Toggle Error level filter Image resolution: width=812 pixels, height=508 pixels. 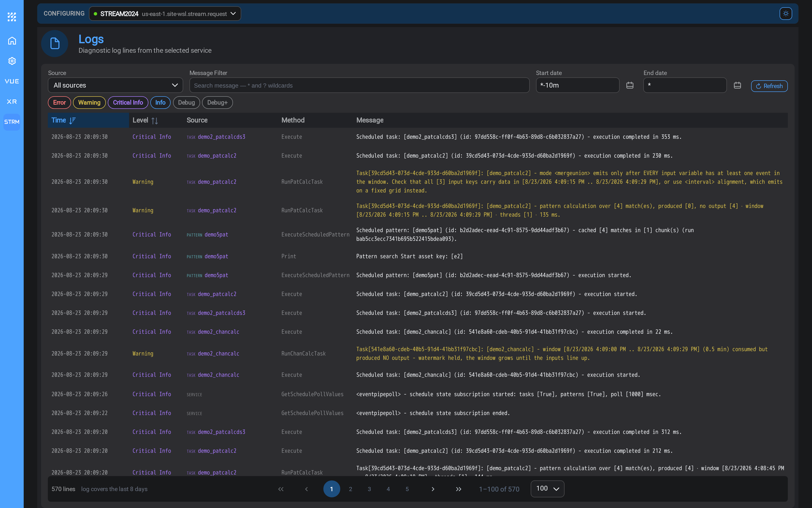(x=59, y=103)
